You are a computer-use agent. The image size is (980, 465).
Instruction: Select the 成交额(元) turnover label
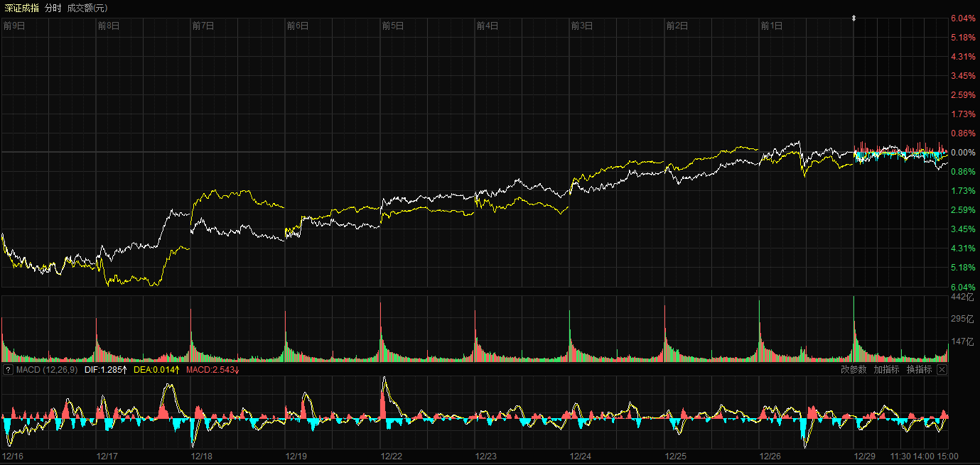coord(87,8)
